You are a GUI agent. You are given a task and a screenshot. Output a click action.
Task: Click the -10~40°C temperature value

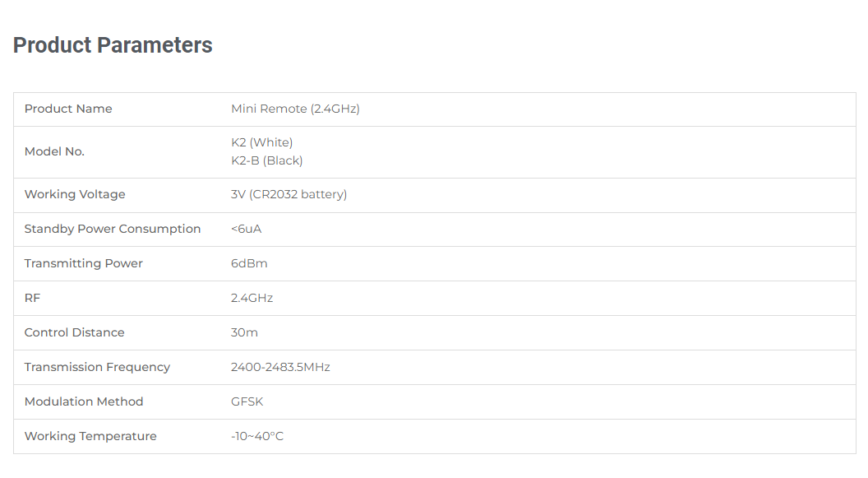click(256, 437)
